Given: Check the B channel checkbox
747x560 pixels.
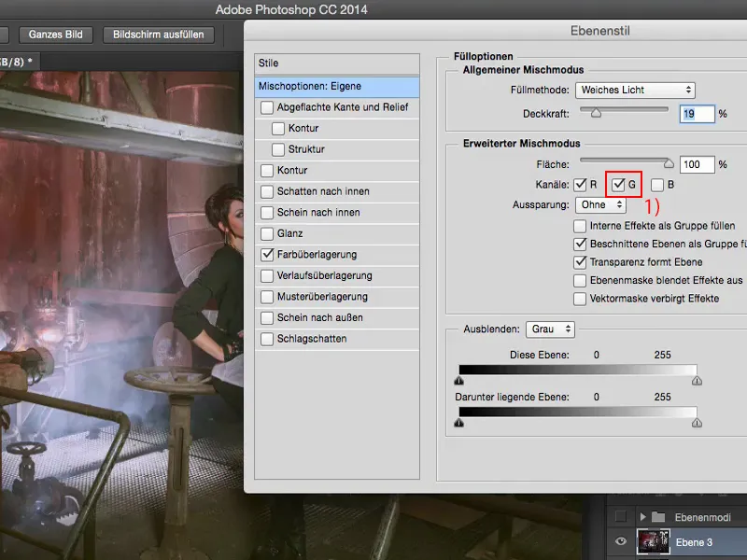Looking at the screenshot, I should point(657,185).
